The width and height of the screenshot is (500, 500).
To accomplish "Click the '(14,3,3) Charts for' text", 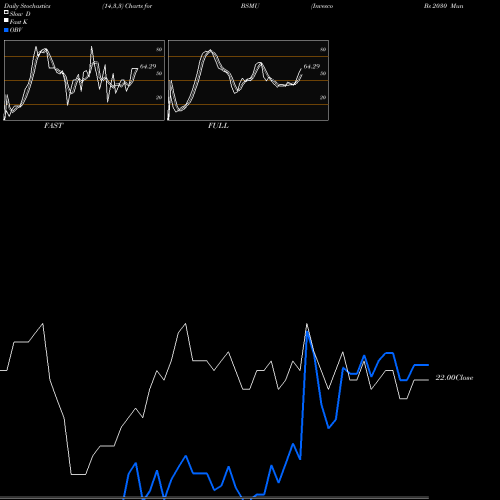I will (127, 6).
